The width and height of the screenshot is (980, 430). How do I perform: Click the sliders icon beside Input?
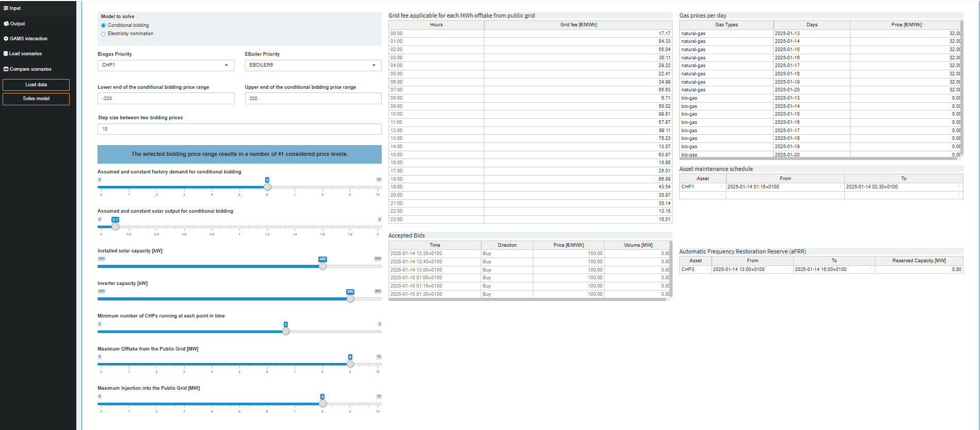(6, 8)
